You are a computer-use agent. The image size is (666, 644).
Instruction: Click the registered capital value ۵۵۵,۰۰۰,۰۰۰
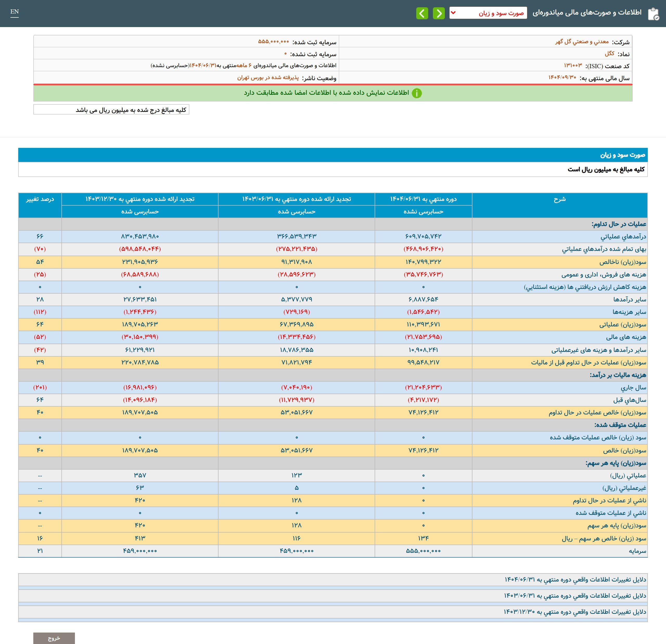pos(273,41)
